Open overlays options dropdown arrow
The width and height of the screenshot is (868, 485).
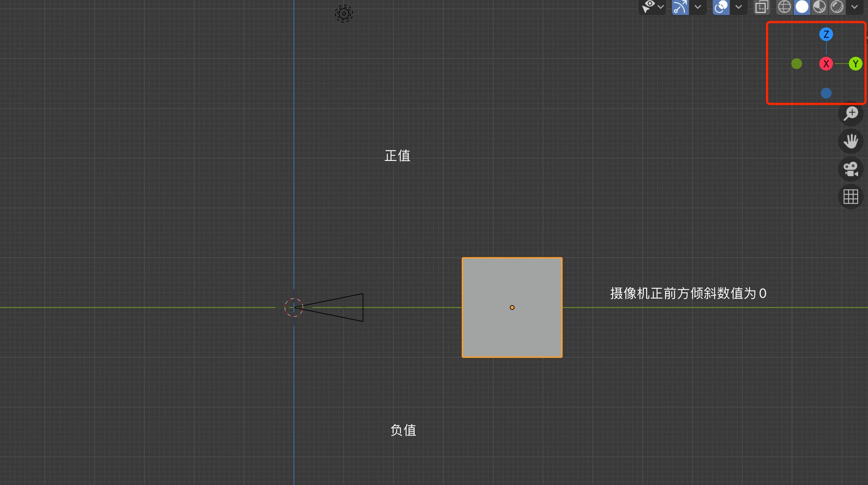point(739,7)
